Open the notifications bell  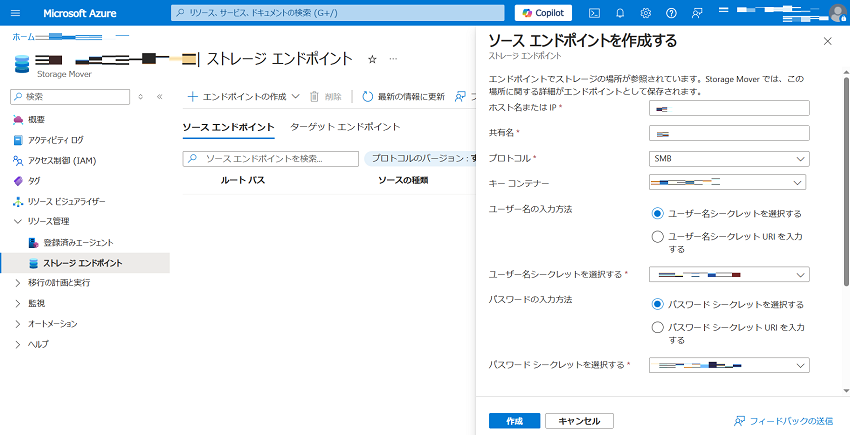(620, 13)
